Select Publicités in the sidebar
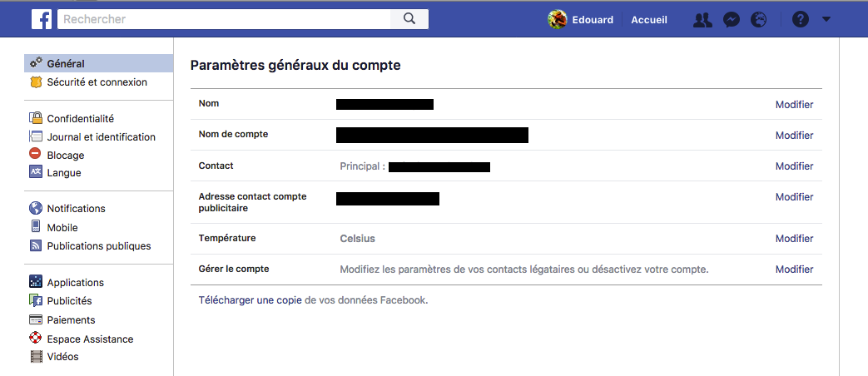Viewport: 868px width, 376px height. [x=69, y=301]
